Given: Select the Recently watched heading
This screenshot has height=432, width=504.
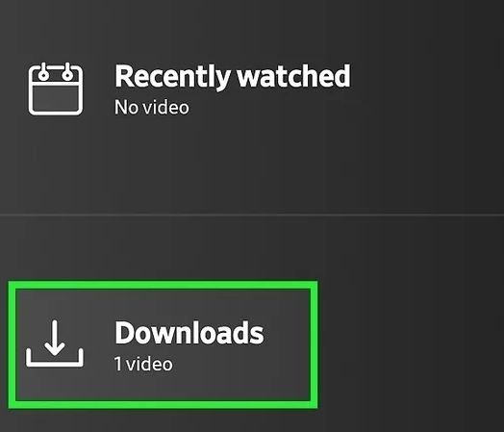Looking at the screenshot, I should (x=233, y=76).
